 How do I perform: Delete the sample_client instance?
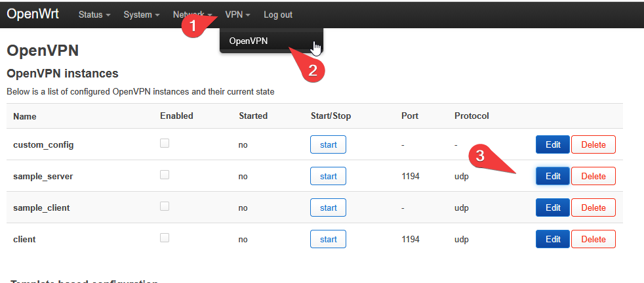[594, 207]
